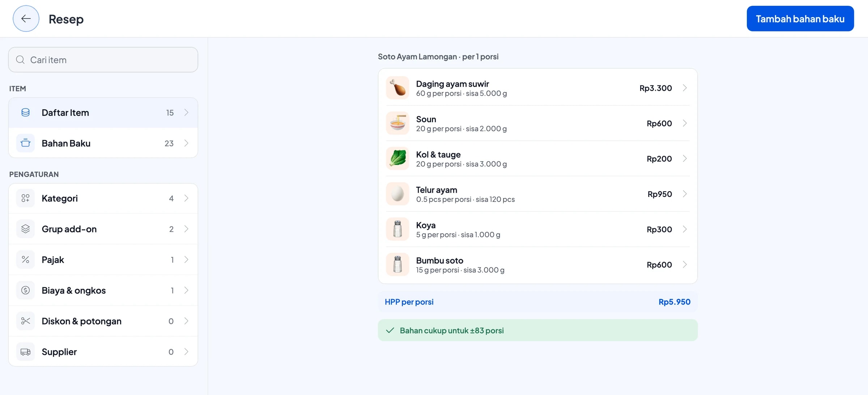Open Kategori via its chevron arrow

[x=186, y=198]
